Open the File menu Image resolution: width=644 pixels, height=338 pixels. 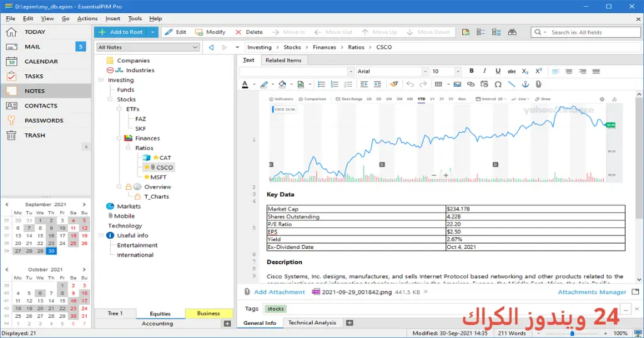point(11,18)
